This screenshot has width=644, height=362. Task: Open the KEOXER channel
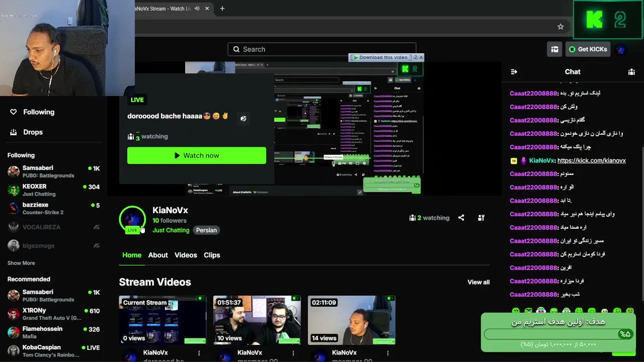[53, 190]
